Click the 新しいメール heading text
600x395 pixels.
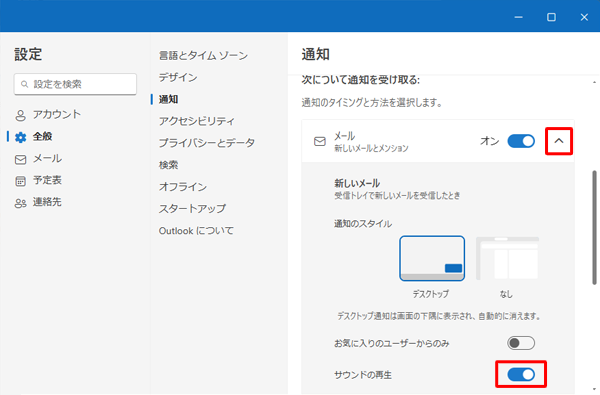[357, 183]
